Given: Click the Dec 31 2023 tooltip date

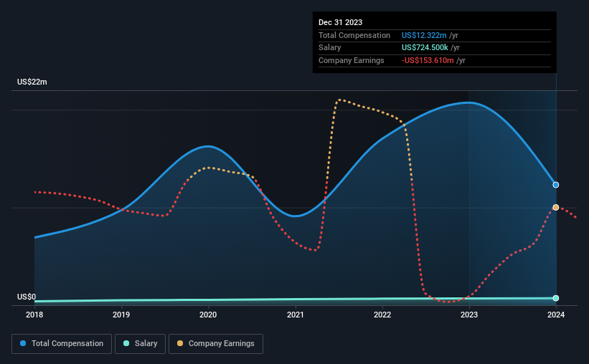Looking at the screenshot, I should 340,22.
